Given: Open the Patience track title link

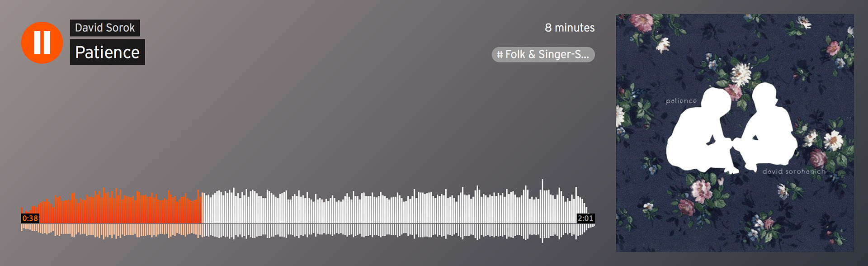Looking at the screenshot, I should coord(107,52).
